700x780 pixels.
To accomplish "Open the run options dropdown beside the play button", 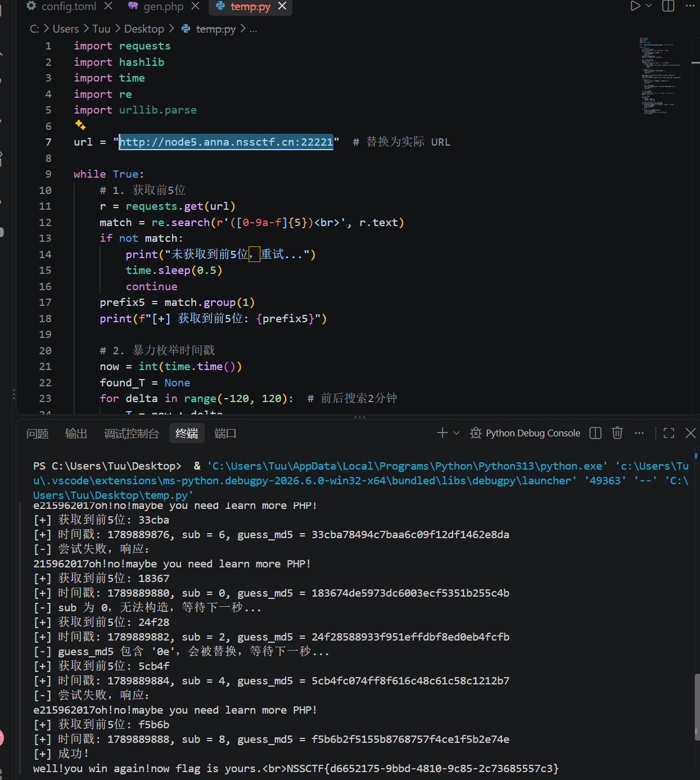I will (x=649, y=6).
